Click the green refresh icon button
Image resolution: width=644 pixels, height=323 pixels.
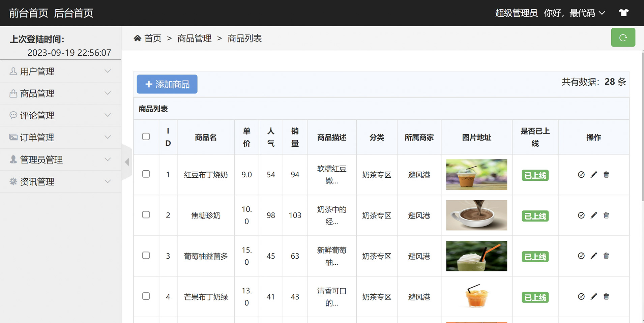pos(623,37)
